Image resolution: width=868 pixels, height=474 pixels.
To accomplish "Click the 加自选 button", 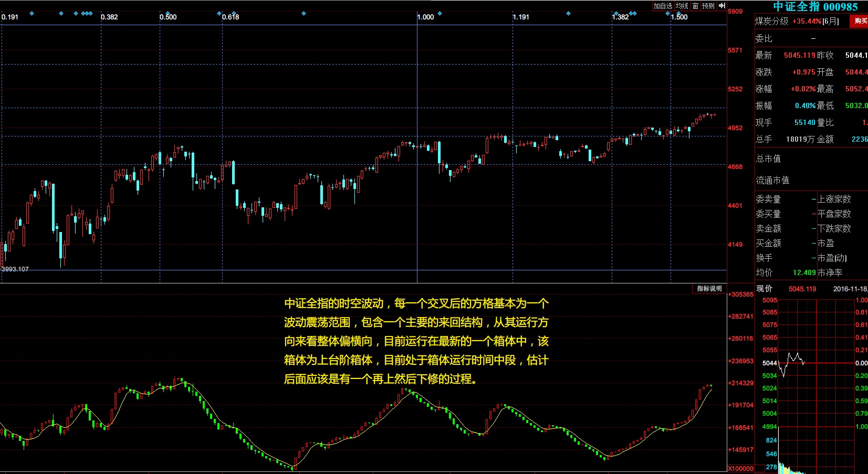I will 663,6.
